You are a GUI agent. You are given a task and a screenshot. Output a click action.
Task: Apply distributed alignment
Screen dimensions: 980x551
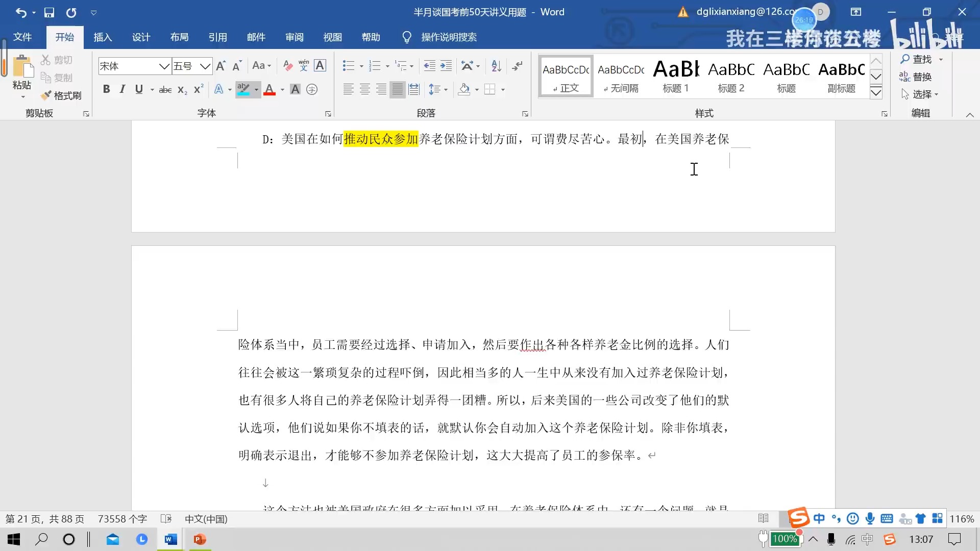414,89
